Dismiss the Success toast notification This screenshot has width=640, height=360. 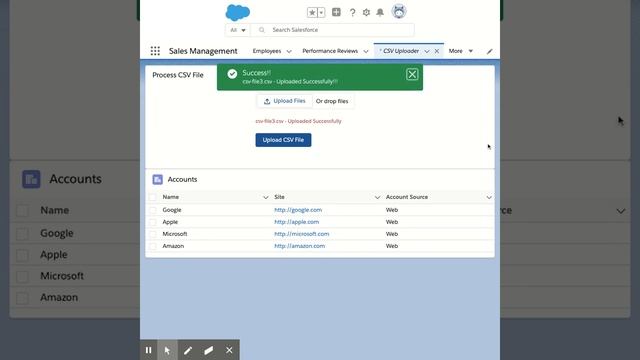point(412,74)
